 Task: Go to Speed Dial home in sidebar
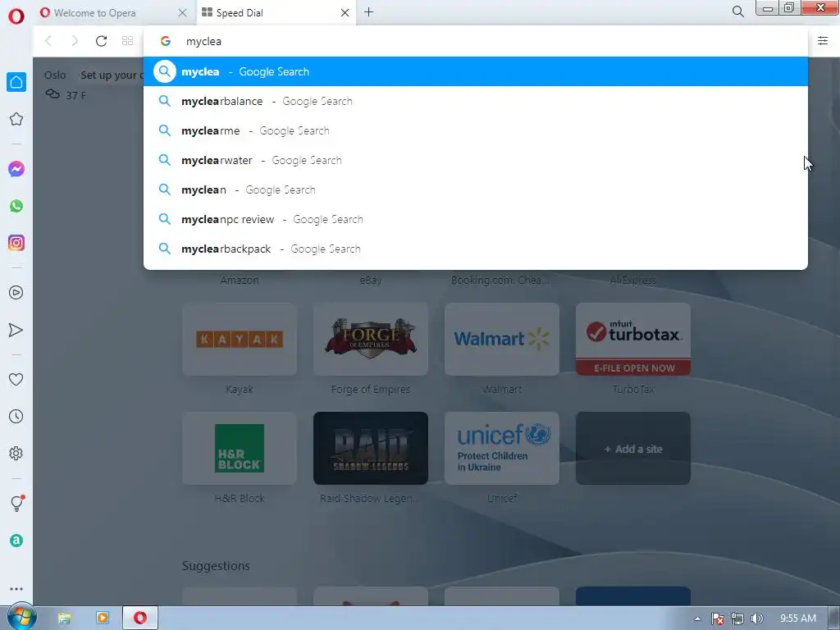click(x=16, y=82)
